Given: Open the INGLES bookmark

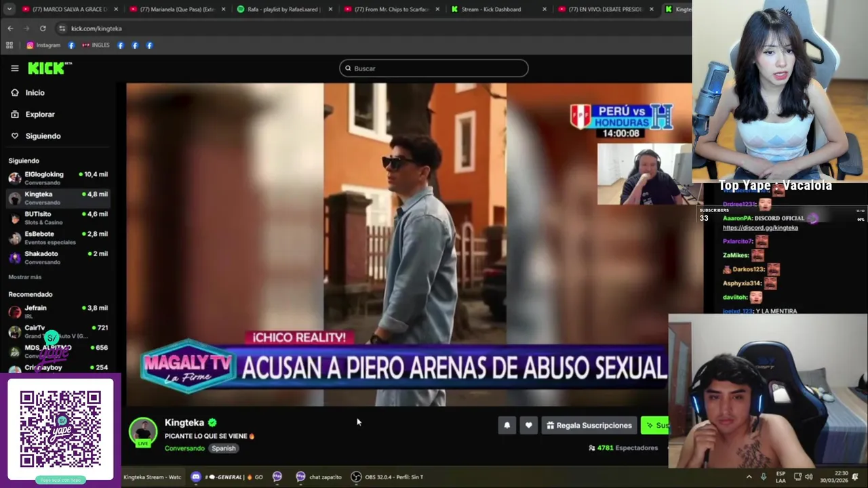Looking at the screenshot, I should [x=96, y=45].
